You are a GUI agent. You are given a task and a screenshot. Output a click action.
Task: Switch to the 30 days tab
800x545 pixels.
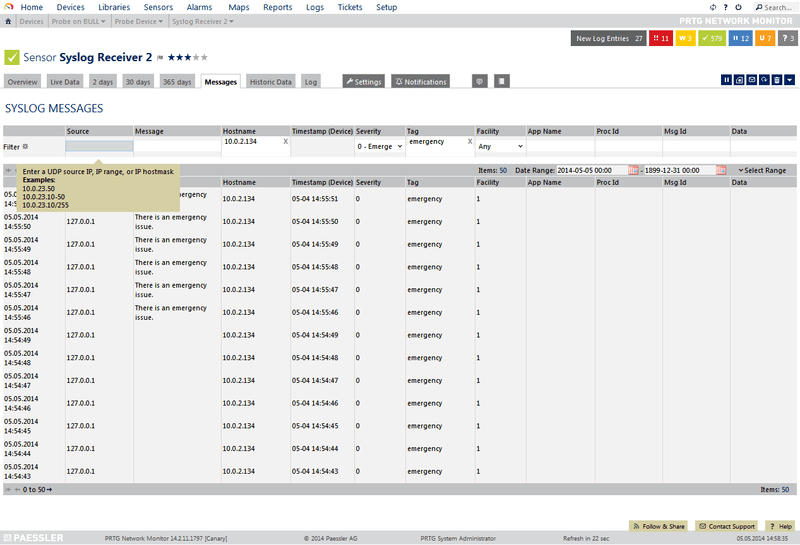pos(138,82)
